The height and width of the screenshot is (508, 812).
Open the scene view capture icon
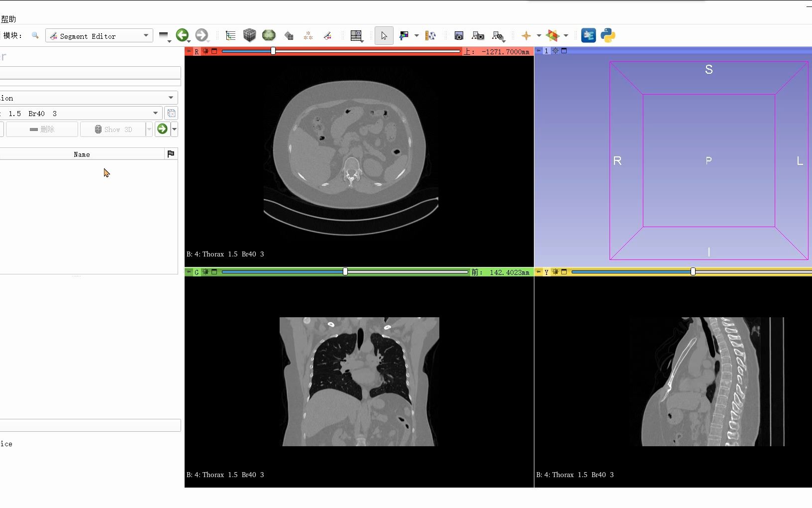[478, 35]
